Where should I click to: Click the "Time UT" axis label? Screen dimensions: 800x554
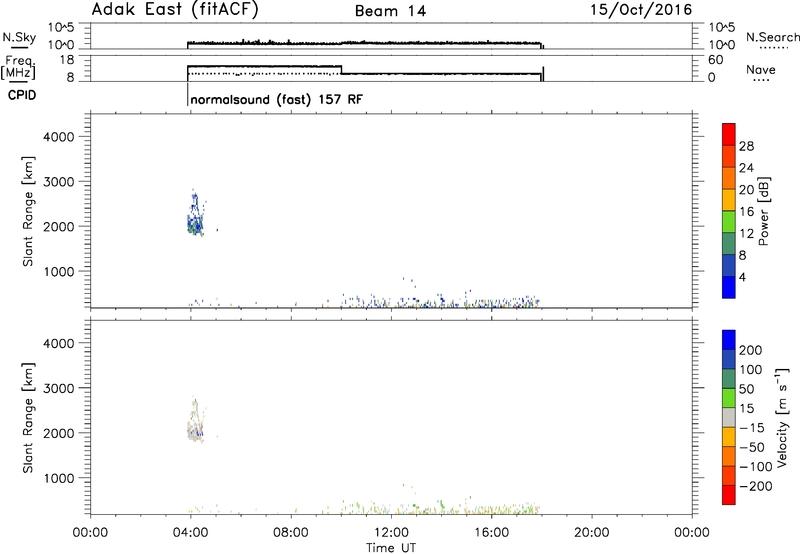(x=391, y=548)
